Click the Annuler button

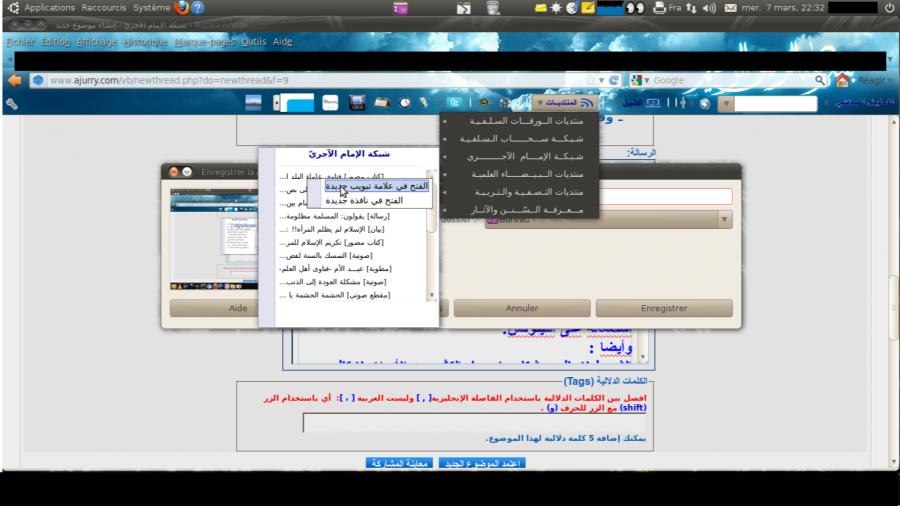521,308
